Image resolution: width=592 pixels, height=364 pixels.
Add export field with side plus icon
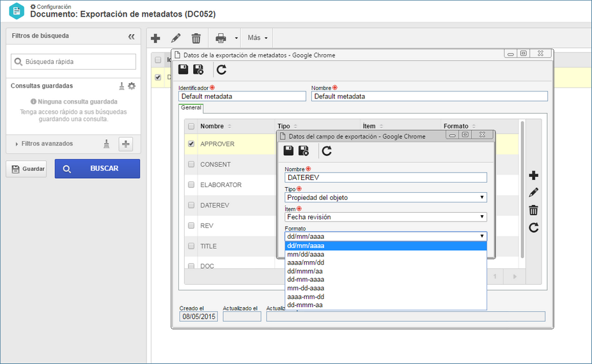(533, 176)
